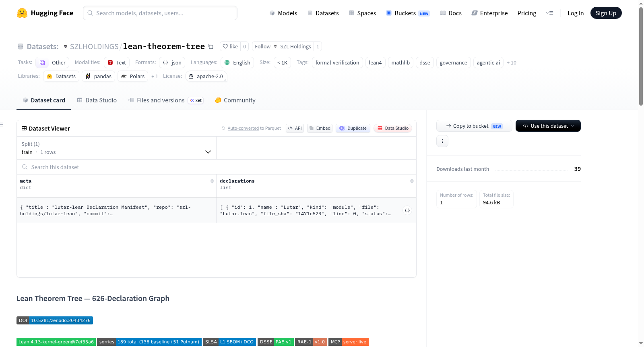644x347 pixels.
Task: Expand the left sidebar toggle
Action: (x=2, y=125)
